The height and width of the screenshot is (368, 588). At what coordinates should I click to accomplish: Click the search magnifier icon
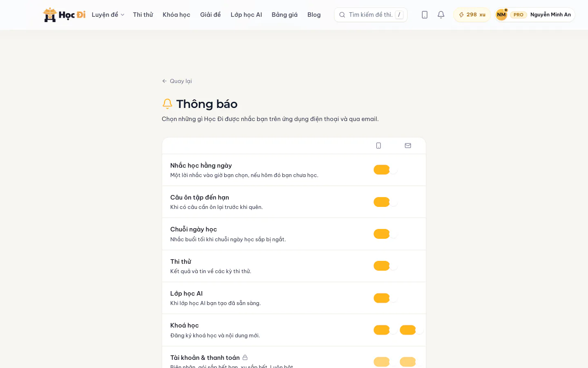click(x=342, y=15)
